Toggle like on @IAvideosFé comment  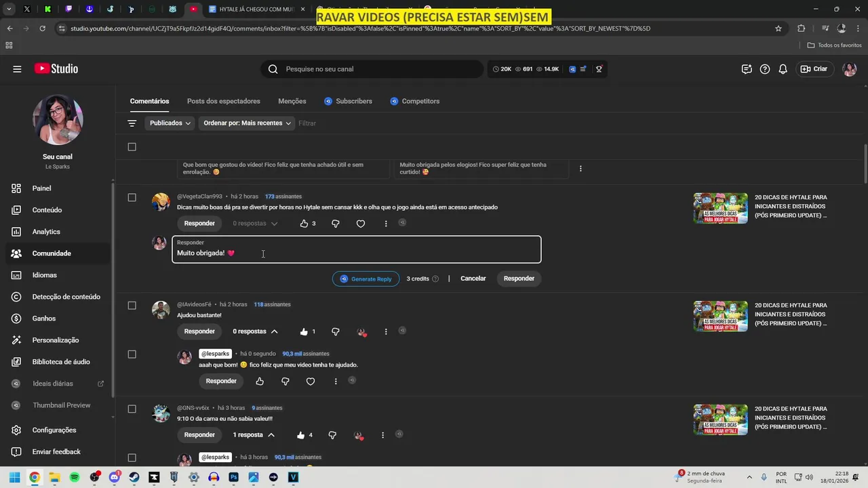tap(304, 331)
